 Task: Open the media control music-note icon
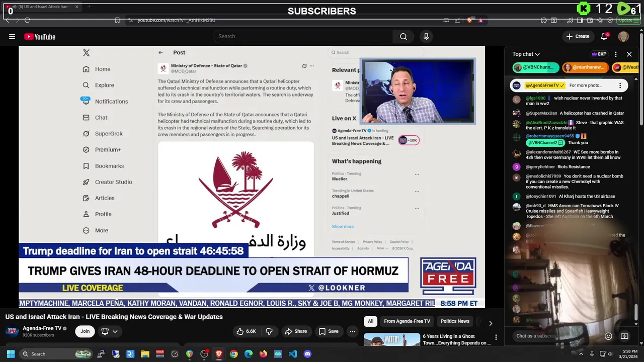[x=570, y=20]
